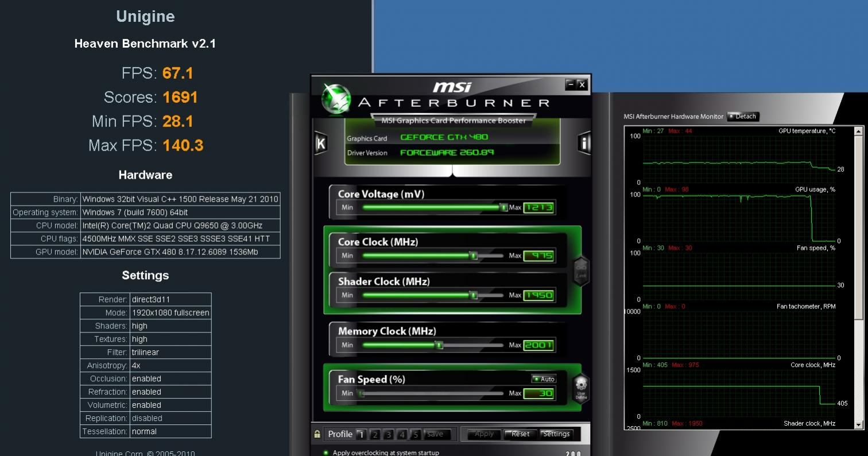Click the Refraction row value enabled

click(x=170, y=392)
